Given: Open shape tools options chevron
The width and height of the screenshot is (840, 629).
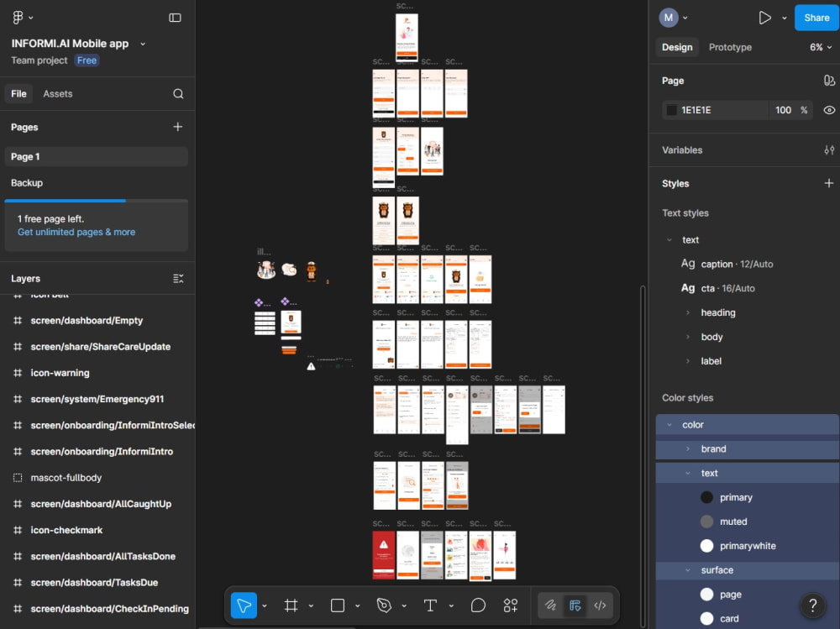Looking at the screenshot, I should pos(357,605).
